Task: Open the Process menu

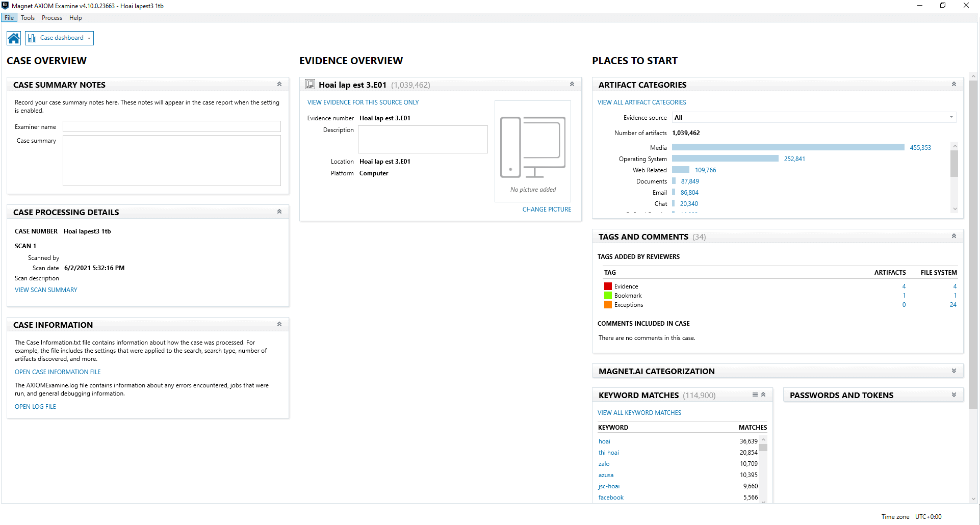Action: (x=52, y=18)
